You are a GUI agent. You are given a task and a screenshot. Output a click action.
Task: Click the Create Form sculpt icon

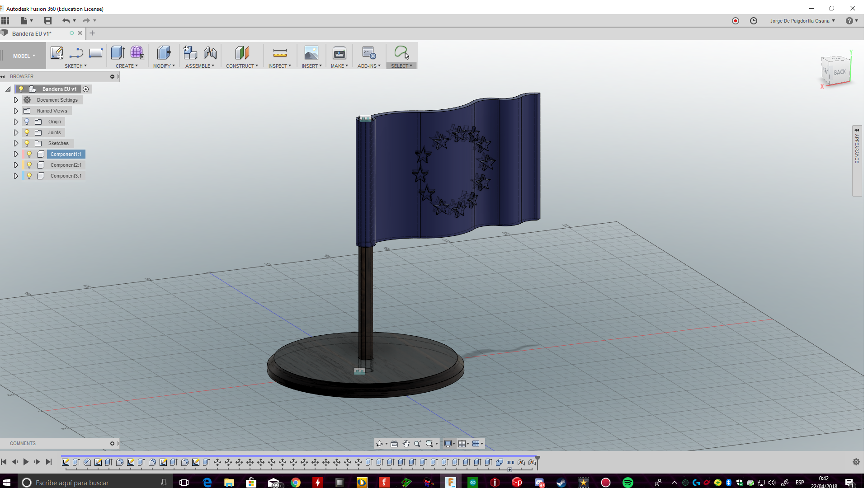tap(137, 53)
